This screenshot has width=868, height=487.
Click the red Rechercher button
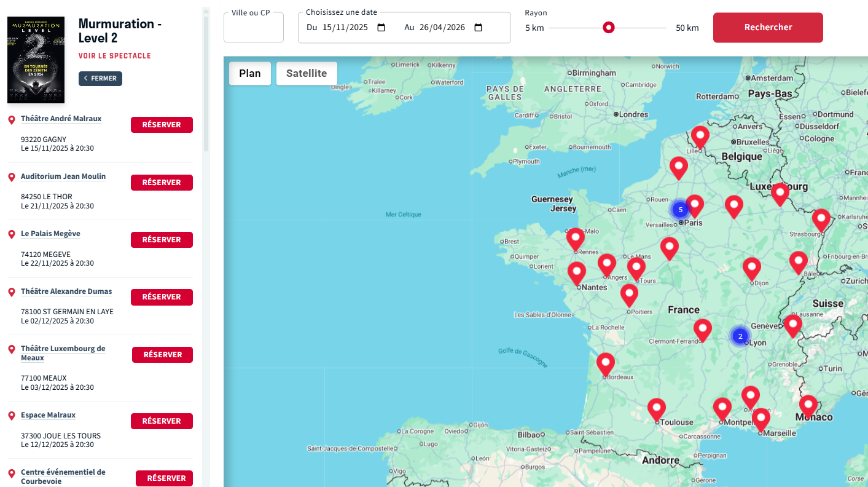tap(768, 28)
